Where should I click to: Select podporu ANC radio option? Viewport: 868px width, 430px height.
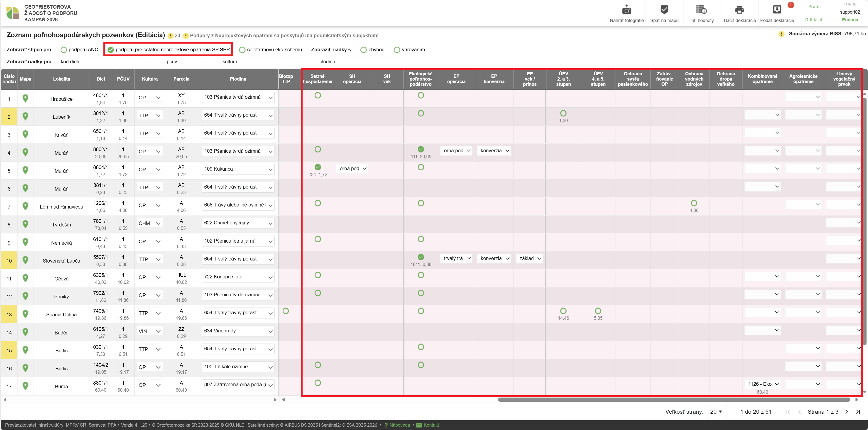[x=64, y=50]
